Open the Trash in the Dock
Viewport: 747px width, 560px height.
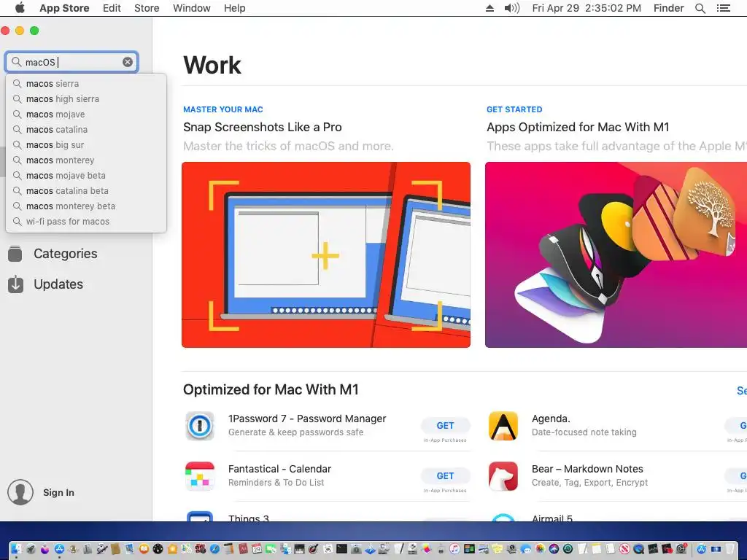[729, 549]
